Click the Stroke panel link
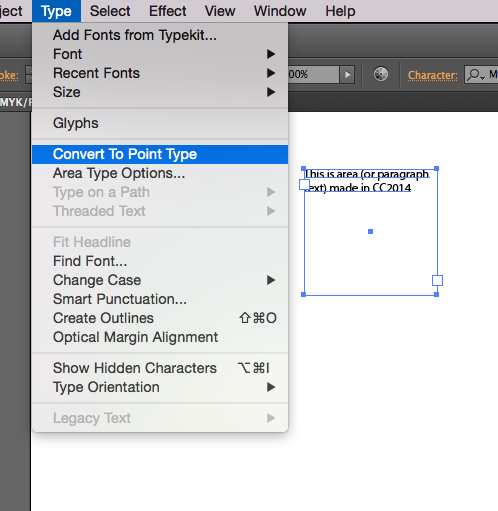Viewport: 498px width, 511px height. coord(9,75)
